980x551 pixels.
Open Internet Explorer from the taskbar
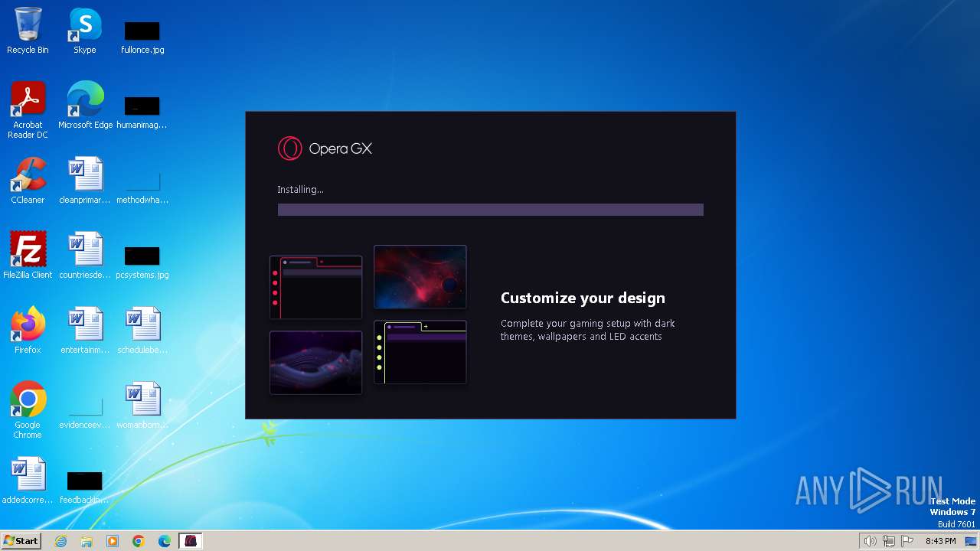pyautogui.click(x=61, y=541)
